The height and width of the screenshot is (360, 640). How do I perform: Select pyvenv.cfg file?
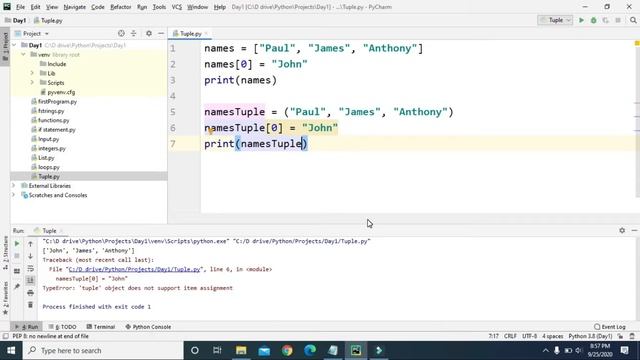(61, 92)
